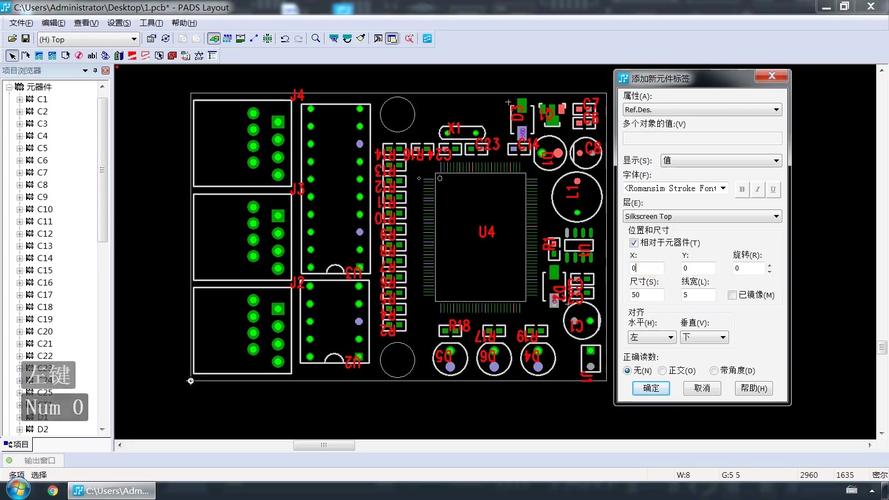Screen dimensions: 889x500
Task: Click the 确定 button
Action: pyautogui.click(x=651, y=388)
